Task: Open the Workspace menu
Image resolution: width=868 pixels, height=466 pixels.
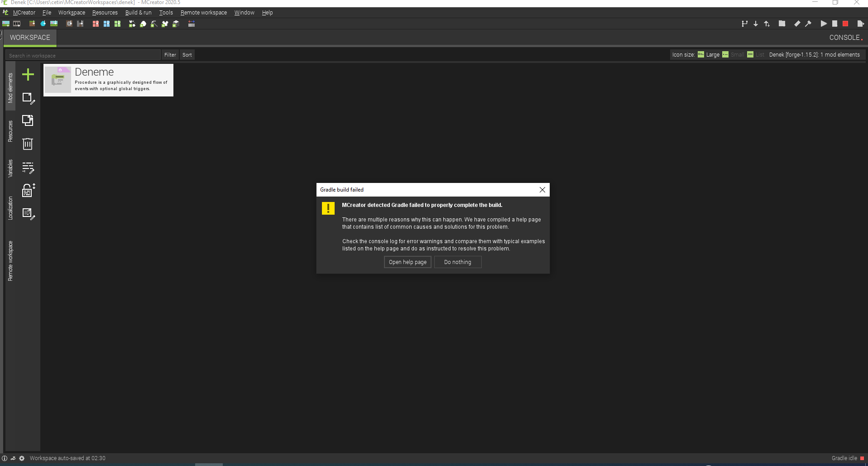Action: [72, 13]
